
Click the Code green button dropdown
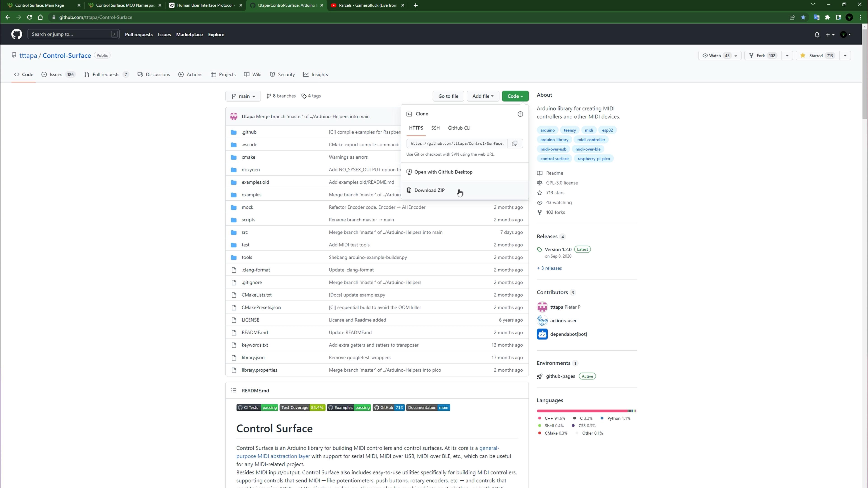tap(514, 96)
